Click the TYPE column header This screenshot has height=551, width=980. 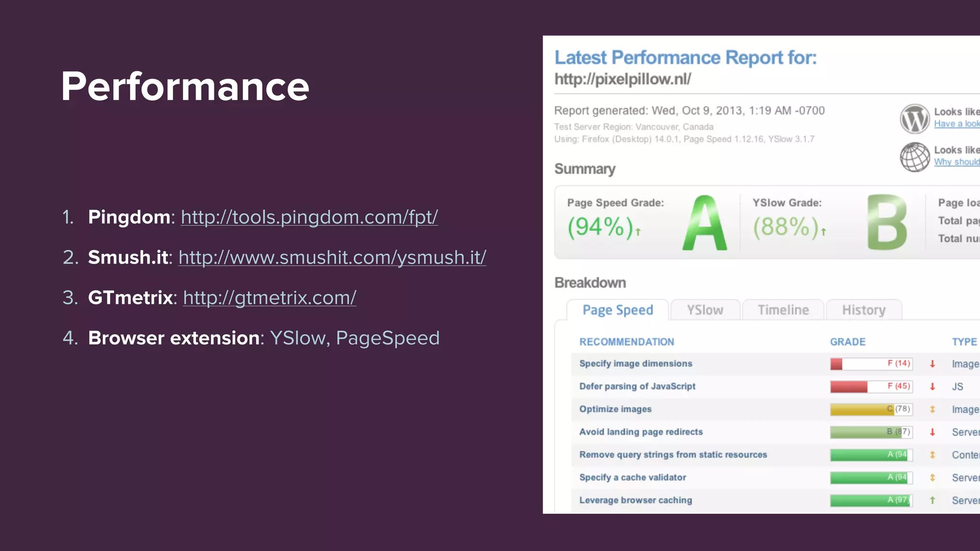[964, 342]
